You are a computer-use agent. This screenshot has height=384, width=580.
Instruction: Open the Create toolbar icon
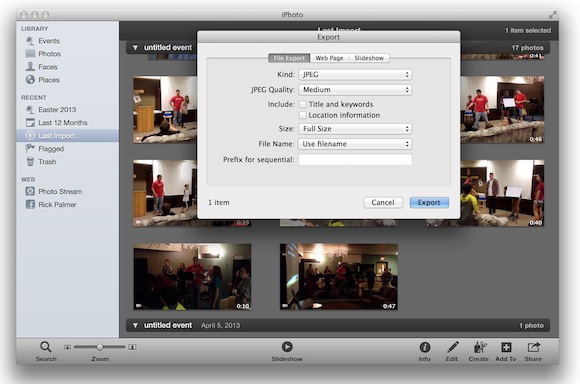point(480,347)
